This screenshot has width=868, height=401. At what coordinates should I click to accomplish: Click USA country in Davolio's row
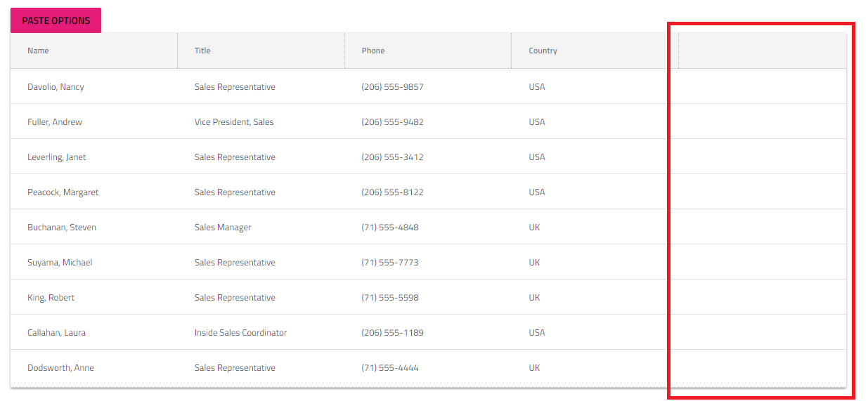click(x=537, y=87)
